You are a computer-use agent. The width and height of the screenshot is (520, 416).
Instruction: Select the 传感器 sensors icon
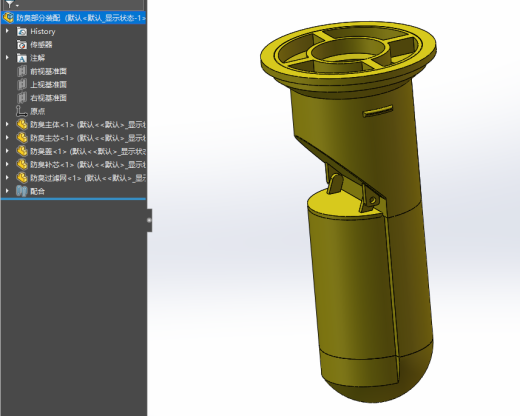coord(22,45)
